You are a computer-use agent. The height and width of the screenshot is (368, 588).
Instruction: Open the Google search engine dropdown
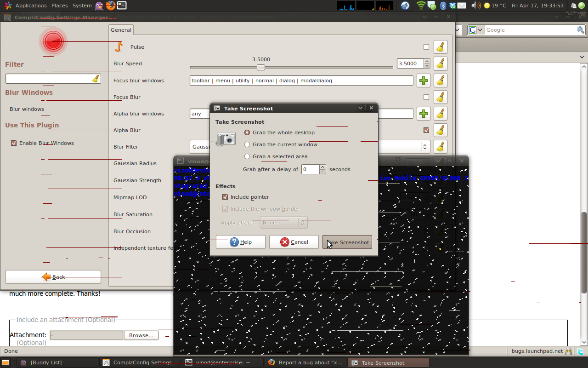(x=476, y=30)
